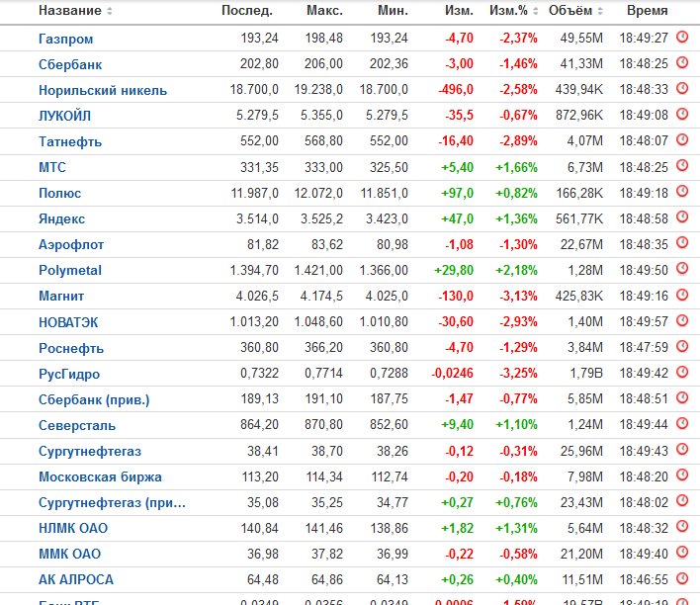Click the clock icon in the Татнефть row
The width and height of the screenshot is (700, 605).
(682, 139)
